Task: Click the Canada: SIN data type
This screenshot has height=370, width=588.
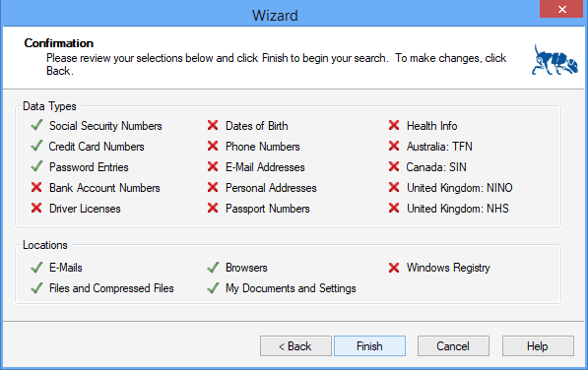Action: point(436,167)
